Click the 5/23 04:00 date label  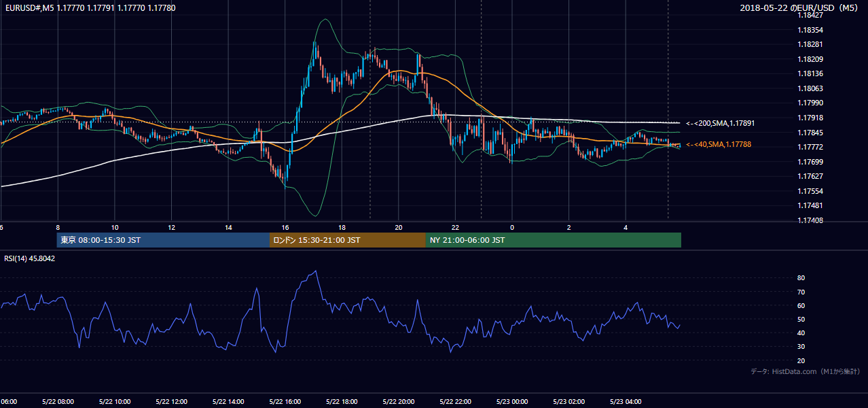point(626,402)
